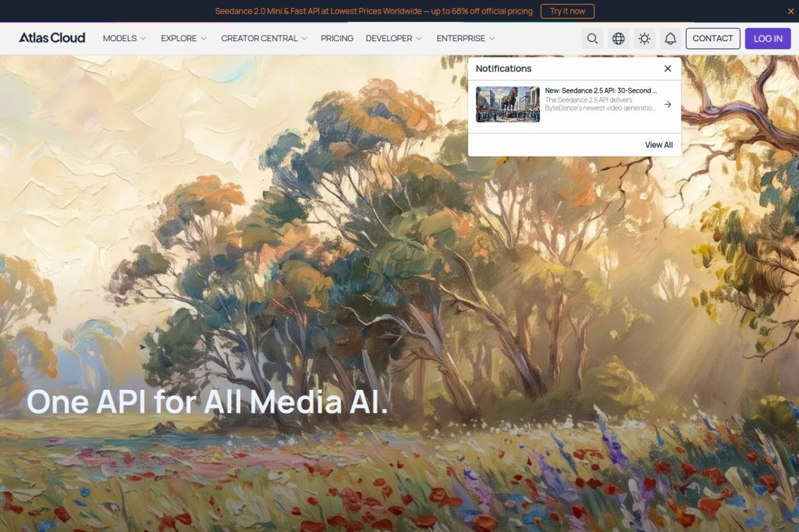The height and width of the screenshot is (532, 799).
Task: Expand the MODELS menu
Action: tap(124, 39)
